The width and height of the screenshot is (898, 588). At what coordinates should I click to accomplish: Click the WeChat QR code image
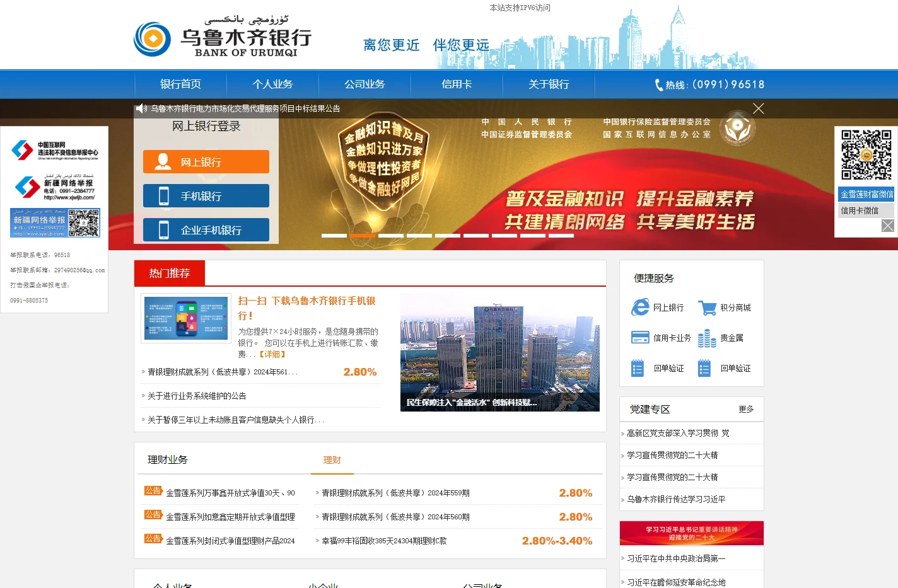pyautogui.click(x=866, y=155)
